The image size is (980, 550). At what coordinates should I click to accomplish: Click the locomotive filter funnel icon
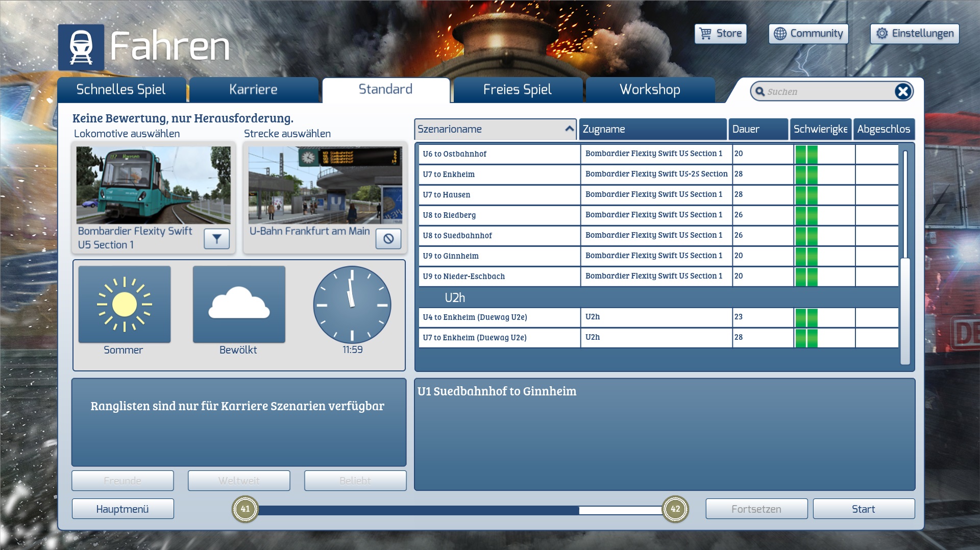tap(216, 239)
